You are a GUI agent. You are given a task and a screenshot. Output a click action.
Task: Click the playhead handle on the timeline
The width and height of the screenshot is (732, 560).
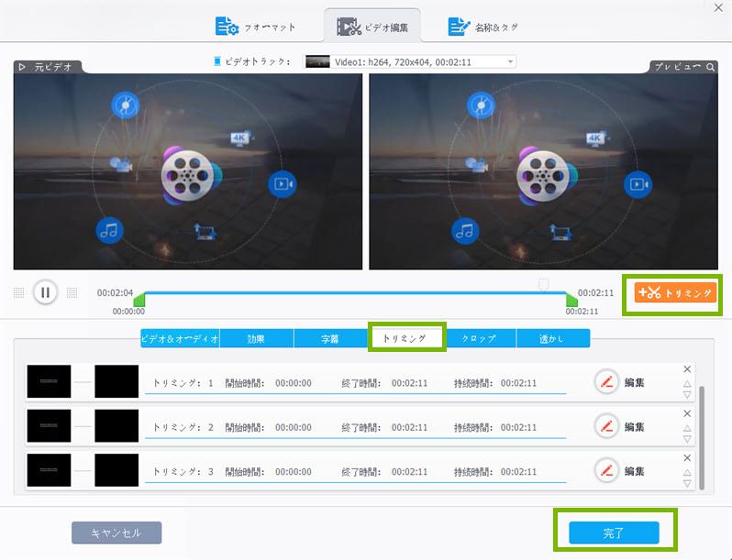click(x=544, y=285)
